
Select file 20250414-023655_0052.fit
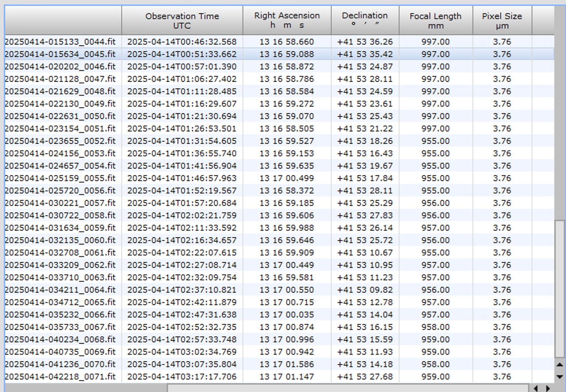(60, 141)
